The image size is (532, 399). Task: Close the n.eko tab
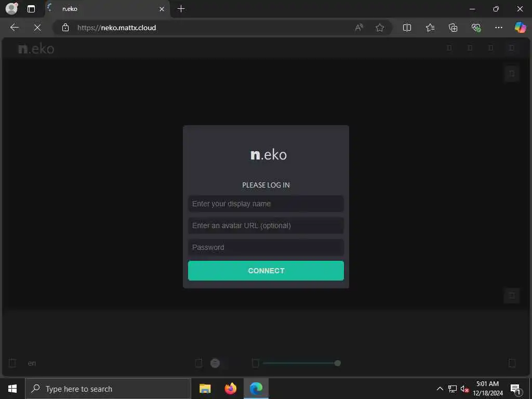coord(162,9)
